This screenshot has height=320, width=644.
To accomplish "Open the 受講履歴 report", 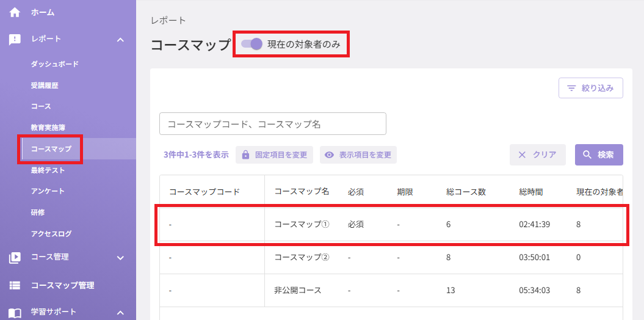I will 45,85.
